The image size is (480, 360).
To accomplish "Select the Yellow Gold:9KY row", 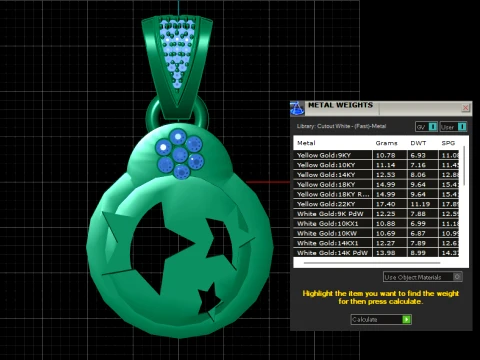I will [376, 155].
